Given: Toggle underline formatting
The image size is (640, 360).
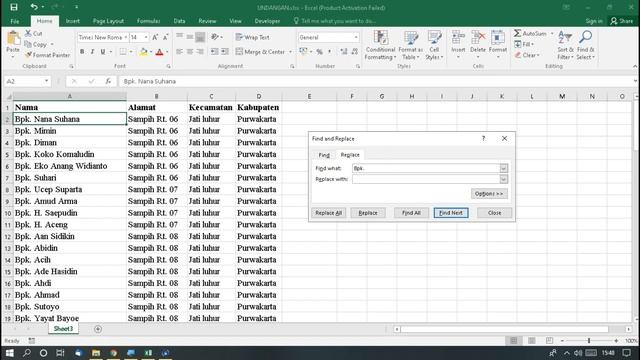Looking at the screenshot, I should pyautogui.click(x=102, y=52).
